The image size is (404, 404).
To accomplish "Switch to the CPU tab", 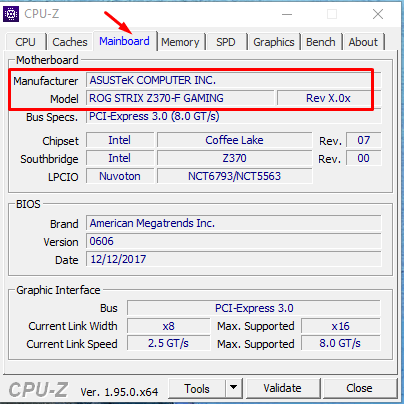I will tap(25, 42).
